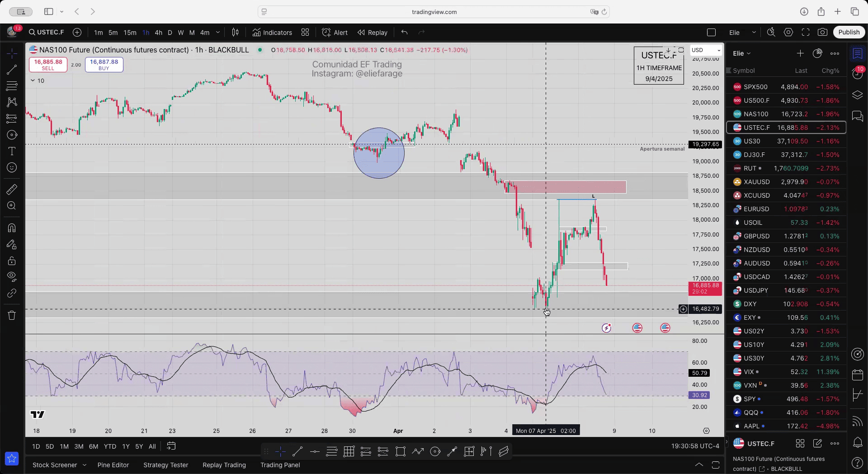Add a symbol to compare

click(x=77, y=33)
